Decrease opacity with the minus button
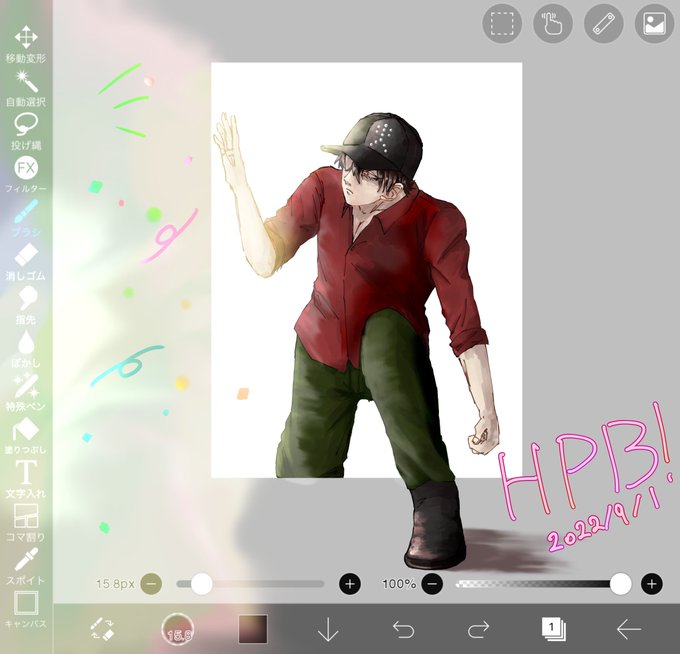Image resolution: width=680 pixels, height=654 pixels. (432, 584)
